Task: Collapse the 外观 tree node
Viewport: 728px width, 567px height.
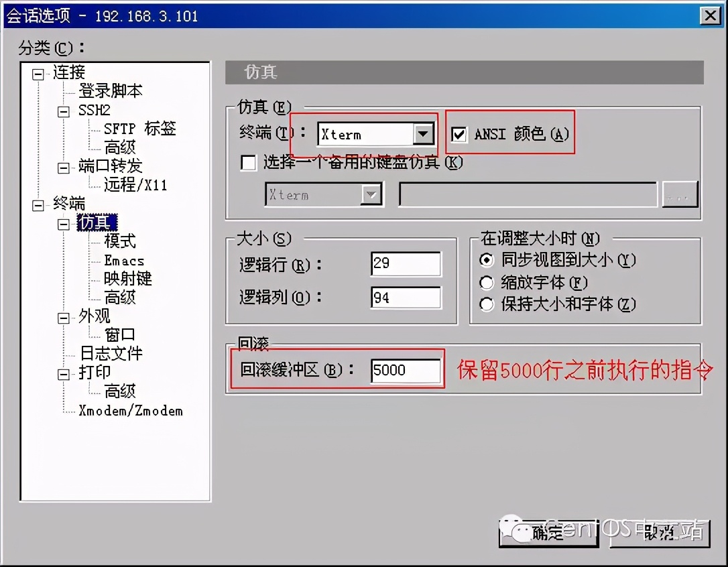Action: pos(64,318)
